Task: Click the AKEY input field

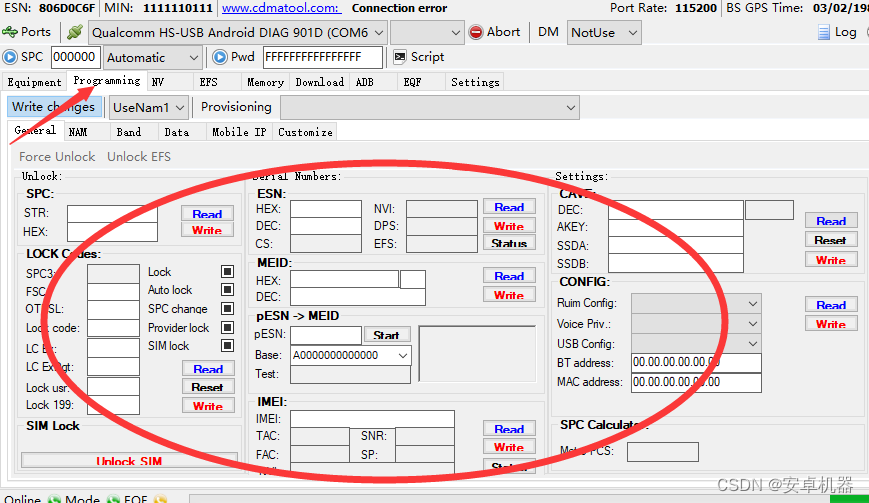Action: [x=676, y=228]
